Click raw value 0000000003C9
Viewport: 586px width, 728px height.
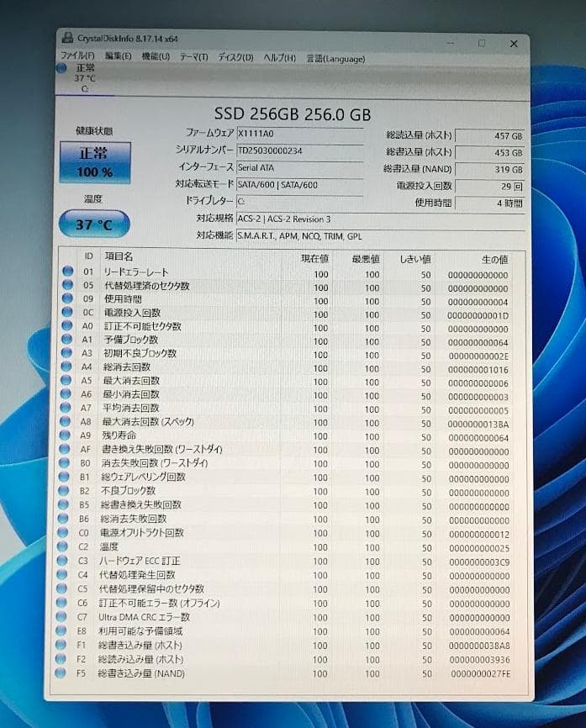coord(479,562)
